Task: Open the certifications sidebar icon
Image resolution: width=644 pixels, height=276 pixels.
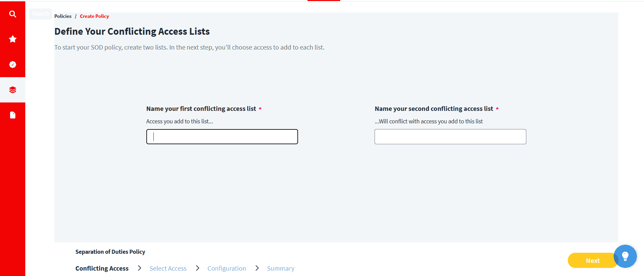Action: [12, 64]
